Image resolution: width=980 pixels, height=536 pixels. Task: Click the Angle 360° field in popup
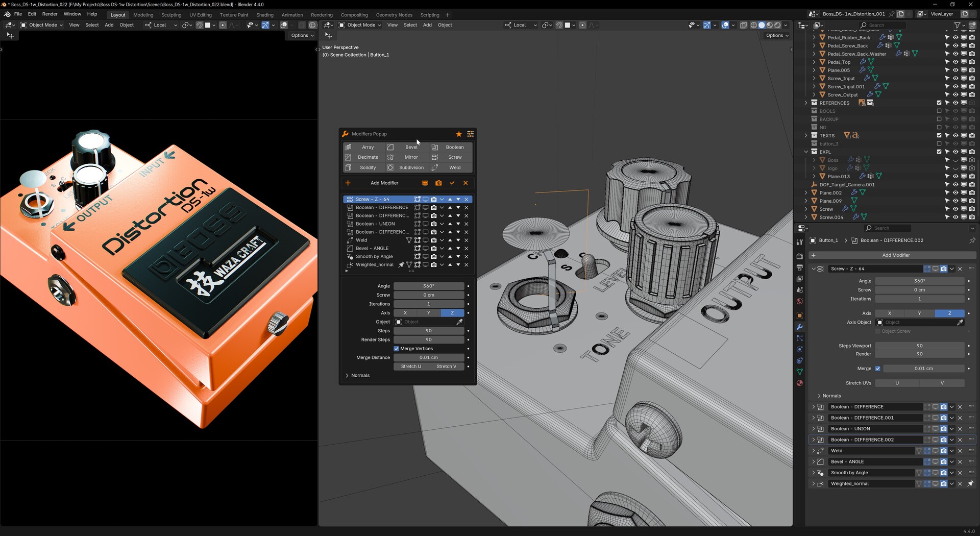point(429,286)
